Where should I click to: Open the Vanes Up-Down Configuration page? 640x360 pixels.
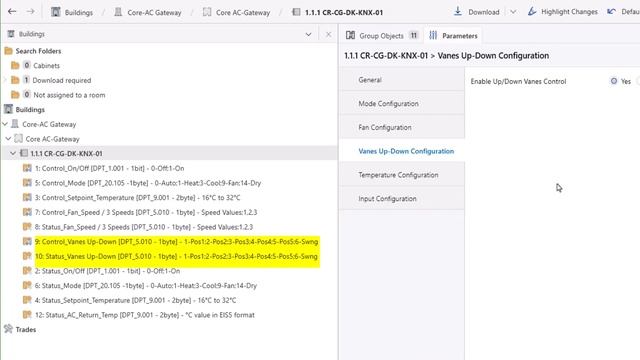(402, 151)
